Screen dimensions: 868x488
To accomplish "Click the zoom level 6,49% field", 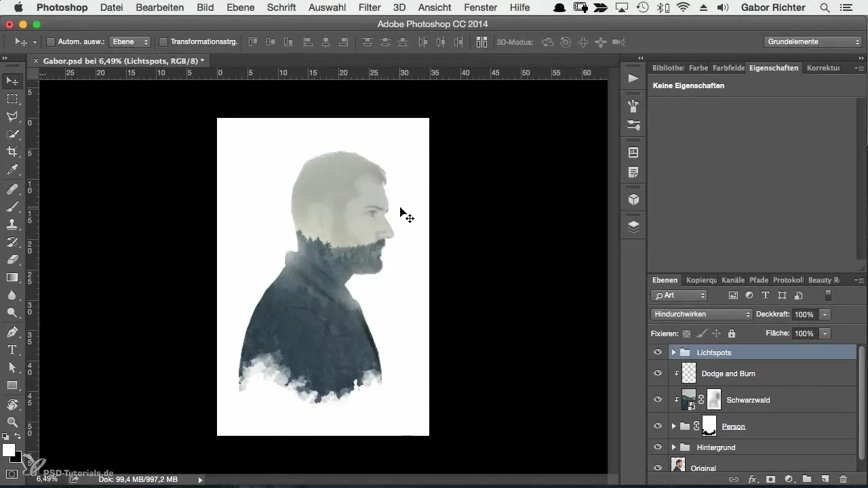I will (x=47, y=479).
